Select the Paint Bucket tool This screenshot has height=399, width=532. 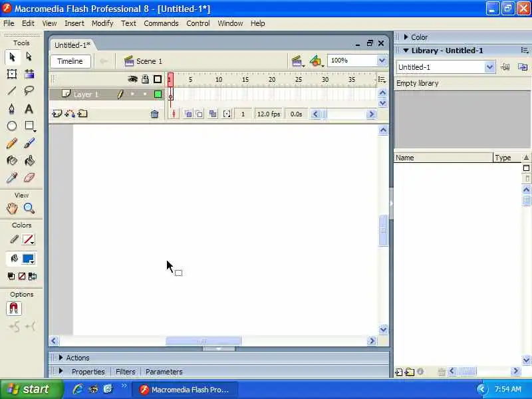[x=29, y=160]
